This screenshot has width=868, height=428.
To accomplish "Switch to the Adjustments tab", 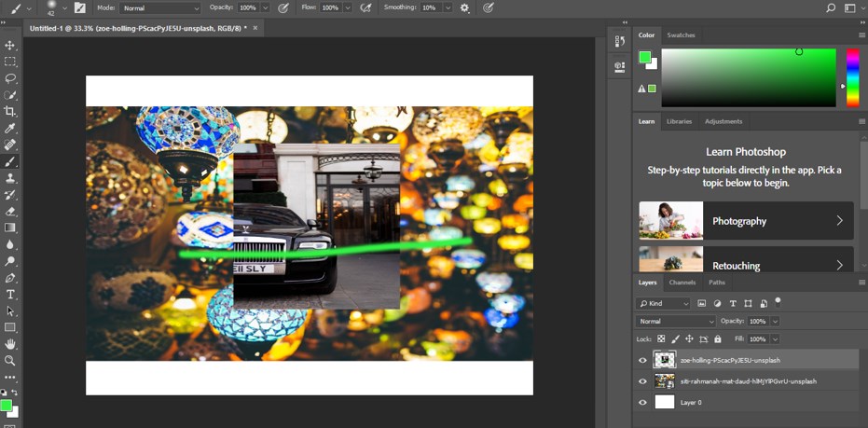I will (x=723, y=121).
